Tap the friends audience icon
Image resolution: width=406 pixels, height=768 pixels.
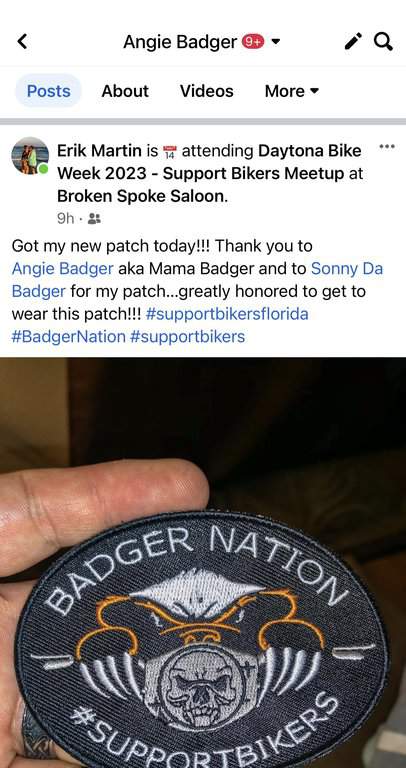[x=94, y=219]
